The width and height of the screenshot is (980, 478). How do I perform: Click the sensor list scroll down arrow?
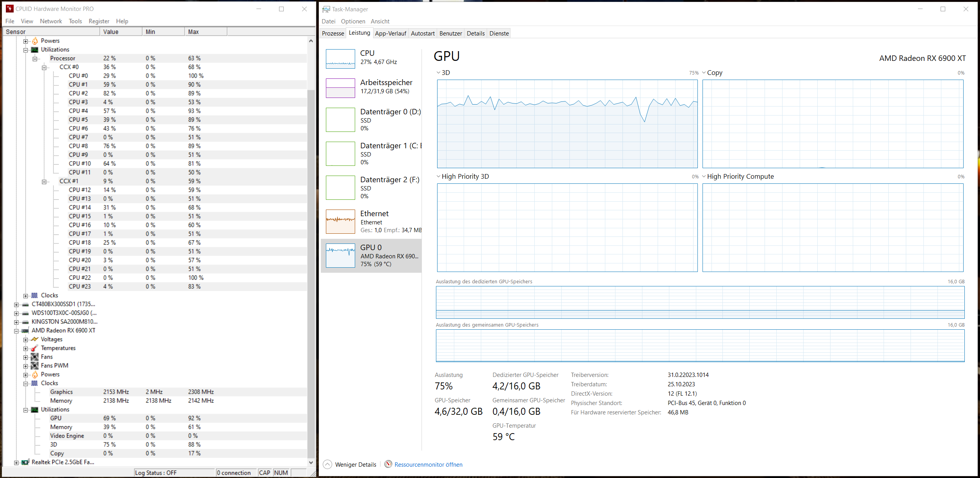311,462
